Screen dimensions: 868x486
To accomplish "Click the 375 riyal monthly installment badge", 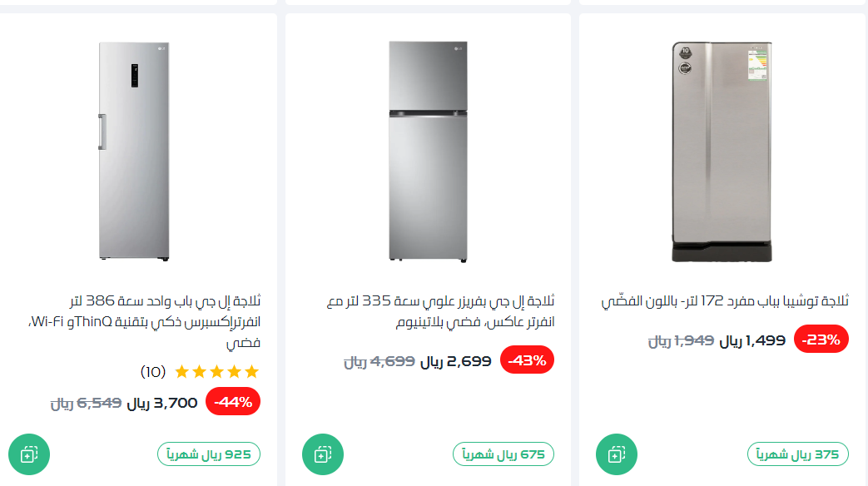I will pos(798,454).
